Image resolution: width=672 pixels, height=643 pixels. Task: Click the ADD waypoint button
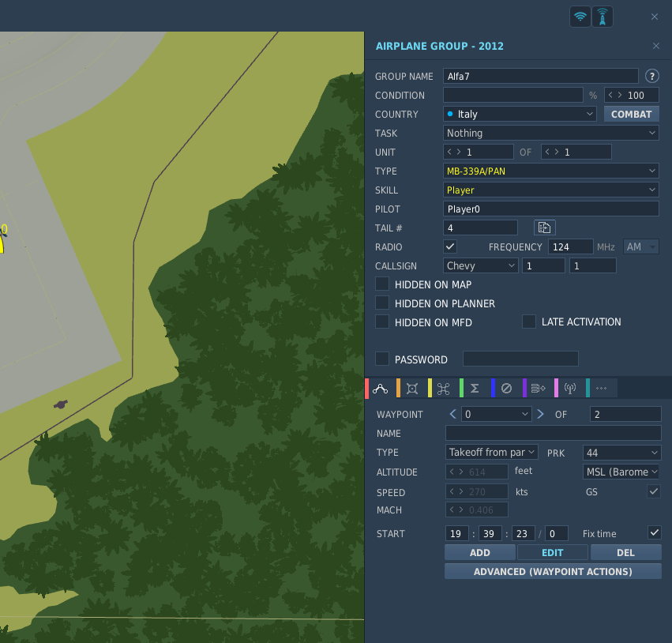coord(480,552)
